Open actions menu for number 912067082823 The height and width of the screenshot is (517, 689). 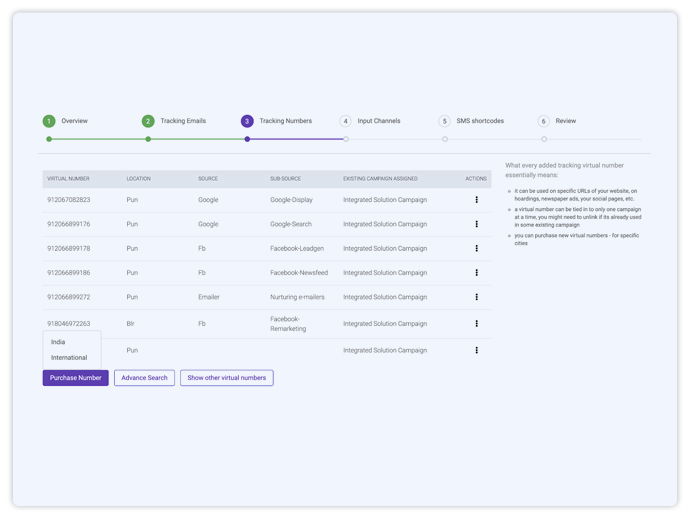point(476,199)
